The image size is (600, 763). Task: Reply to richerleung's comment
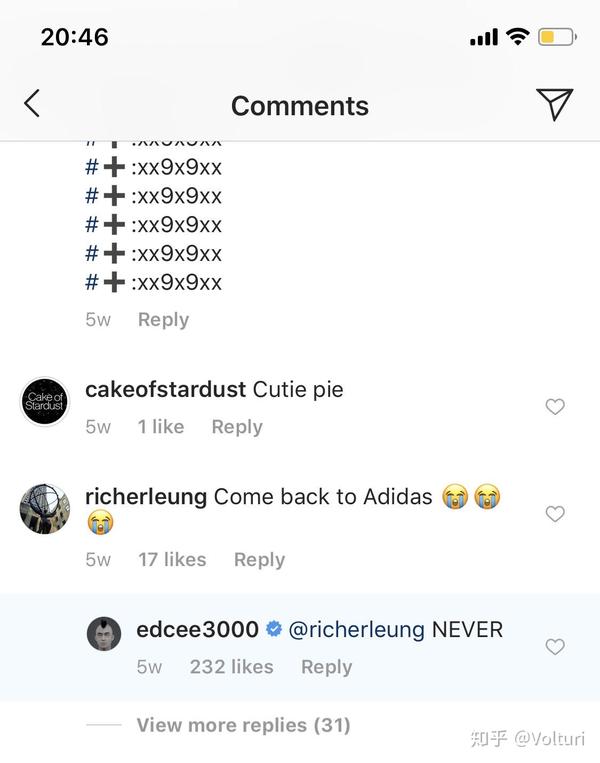tap(259, 560)
